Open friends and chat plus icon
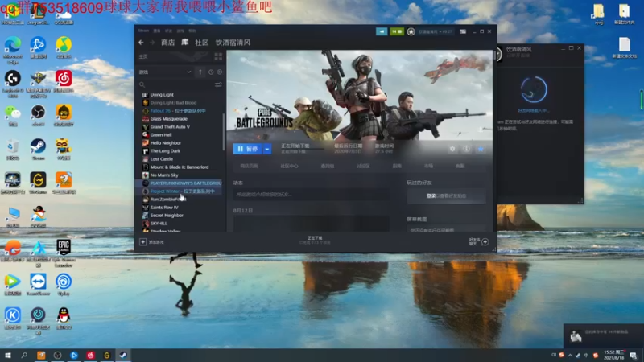 point(485,242)
